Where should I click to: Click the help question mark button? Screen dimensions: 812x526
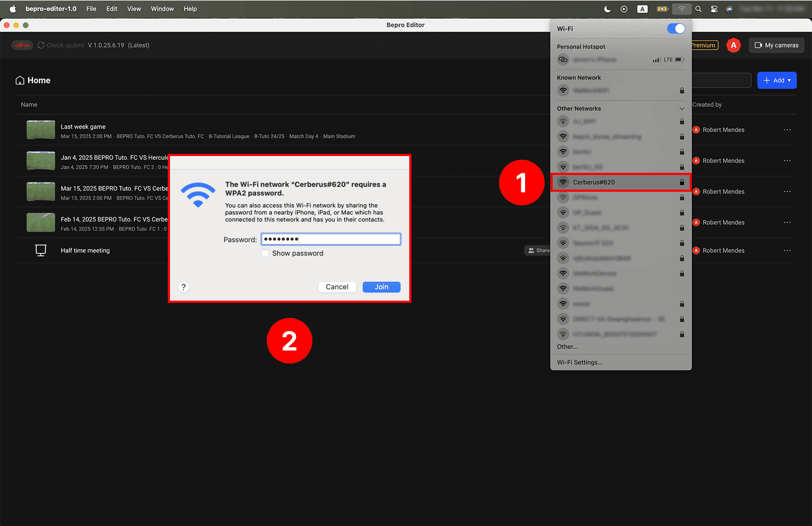pos(184,287)
